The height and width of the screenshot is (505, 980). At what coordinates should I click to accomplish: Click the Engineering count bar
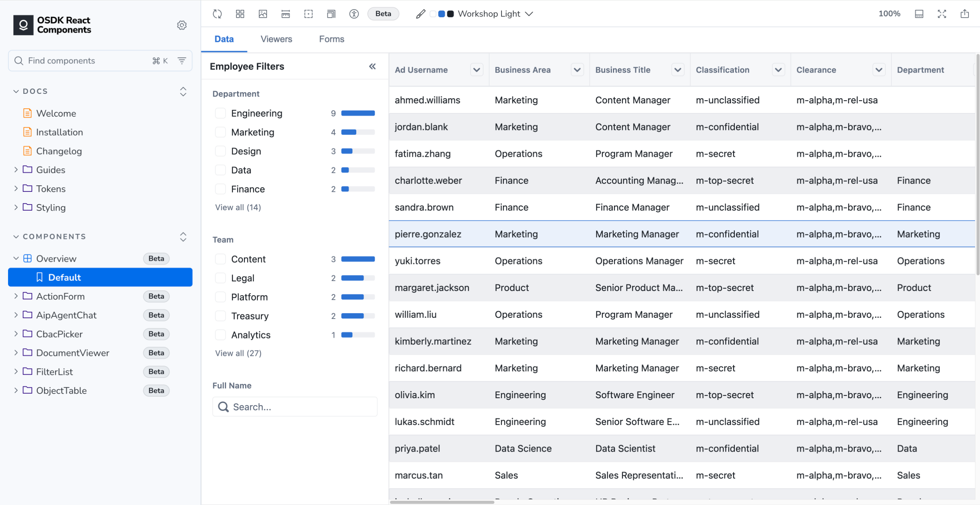358,113
